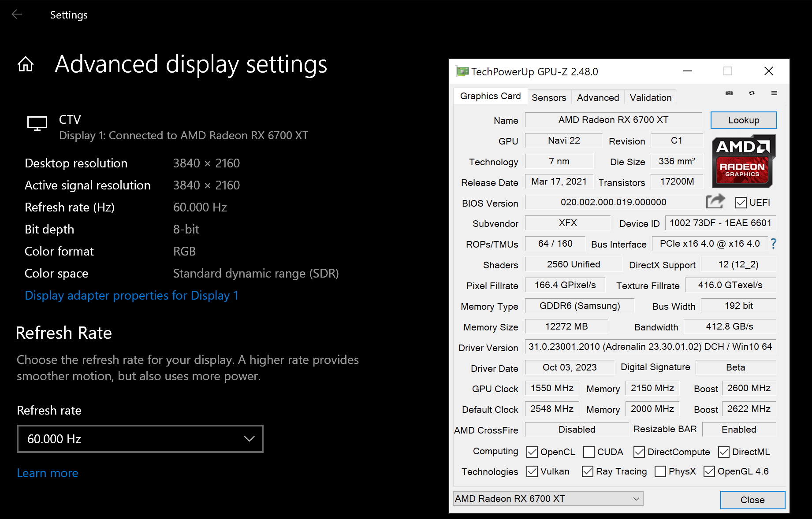Click the Bit depth value 8-bit
812x519 pixels.
point(186,230)
